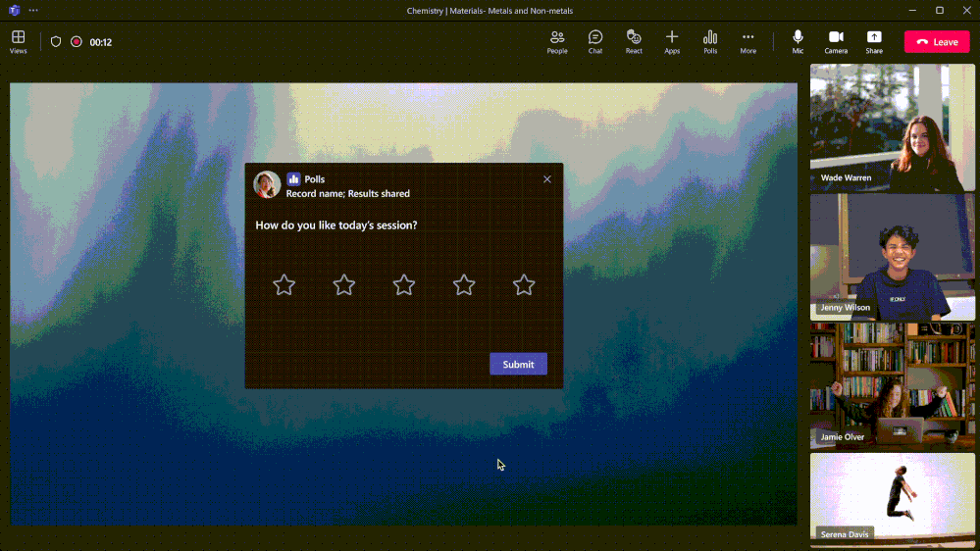
Task: Open the Apps panel
Action: point(672,42)
